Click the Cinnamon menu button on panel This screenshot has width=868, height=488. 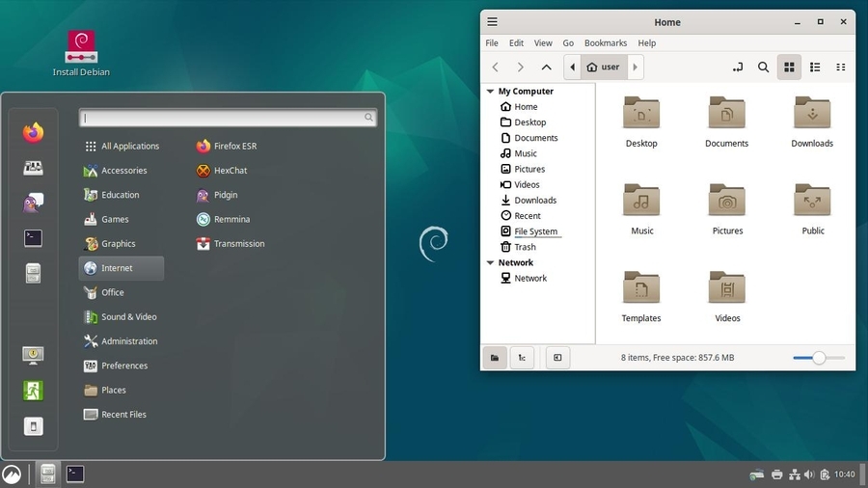[x=12, y=474]
